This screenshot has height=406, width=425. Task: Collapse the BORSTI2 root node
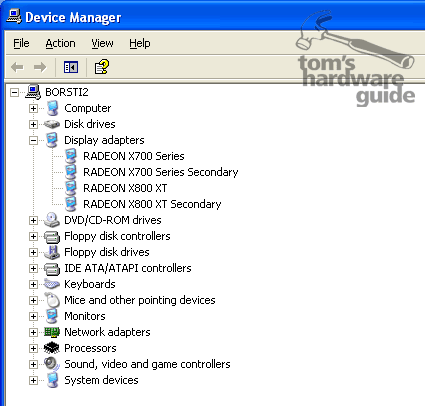tap(14, 92)
